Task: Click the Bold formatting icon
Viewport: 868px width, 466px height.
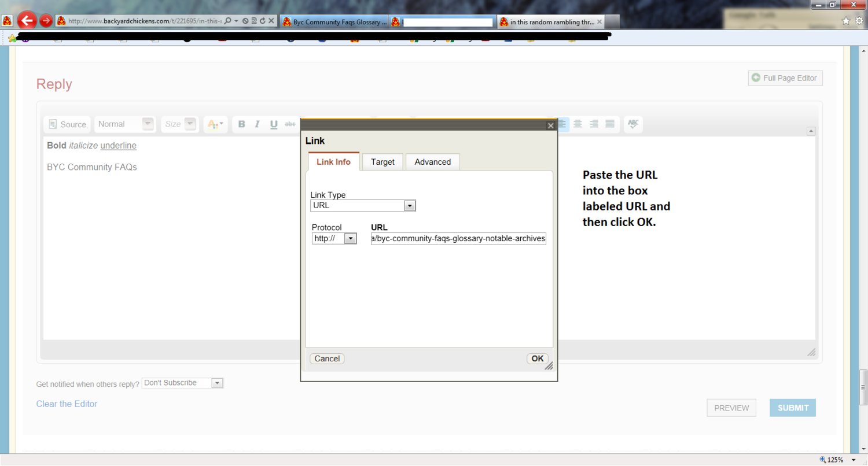Action: pos(242,124)
